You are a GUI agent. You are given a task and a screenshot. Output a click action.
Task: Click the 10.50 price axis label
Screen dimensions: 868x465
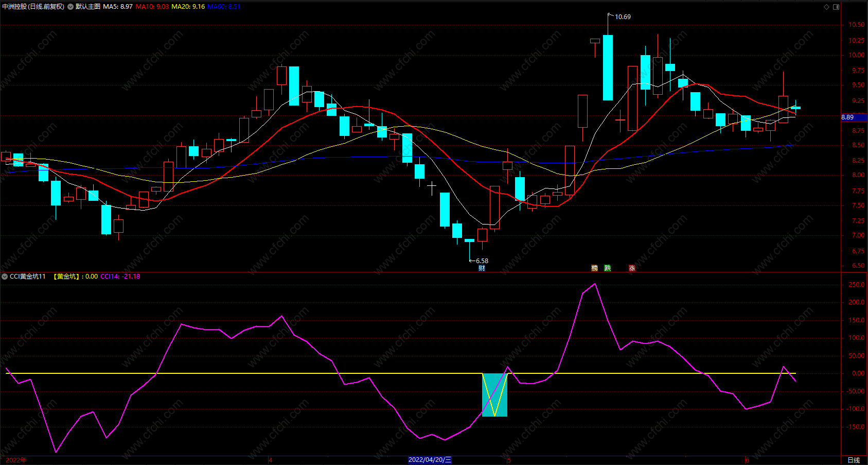pos(857,25)
